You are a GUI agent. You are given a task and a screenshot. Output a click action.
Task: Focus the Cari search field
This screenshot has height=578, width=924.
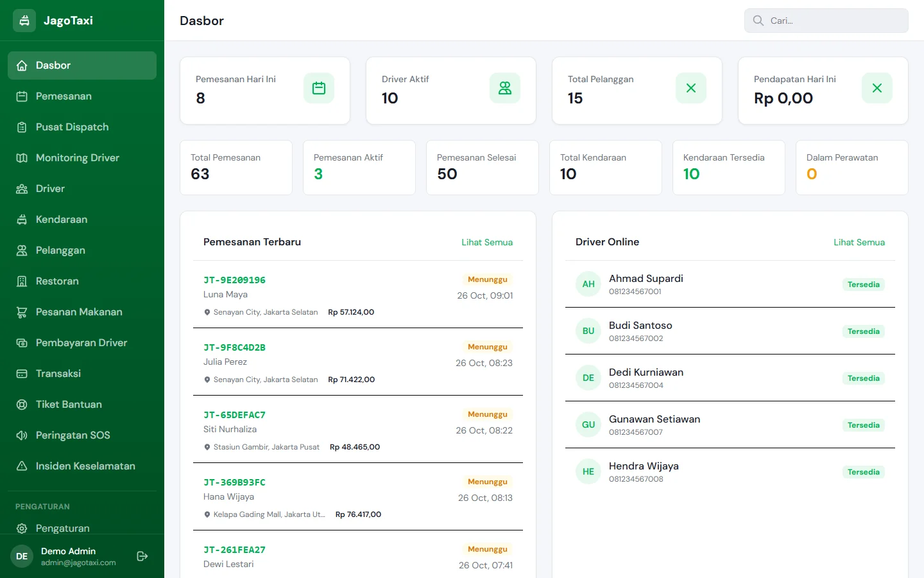826,21
